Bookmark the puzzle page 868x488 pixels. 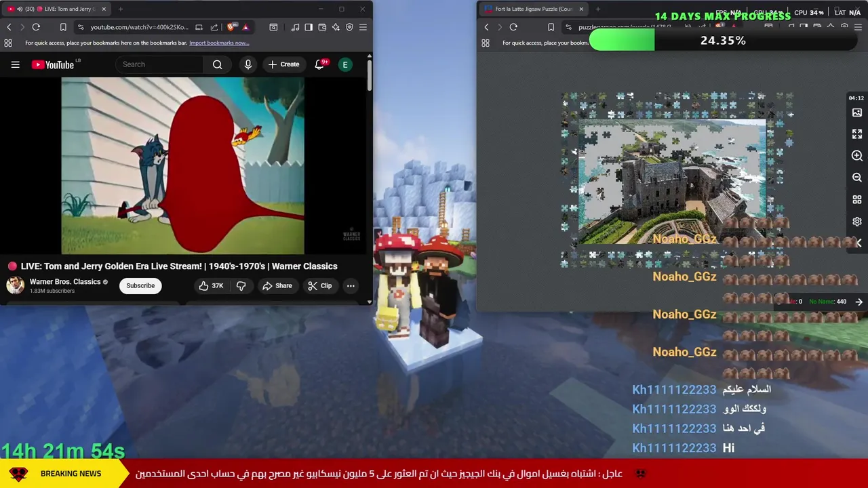[x=551, y=27]
